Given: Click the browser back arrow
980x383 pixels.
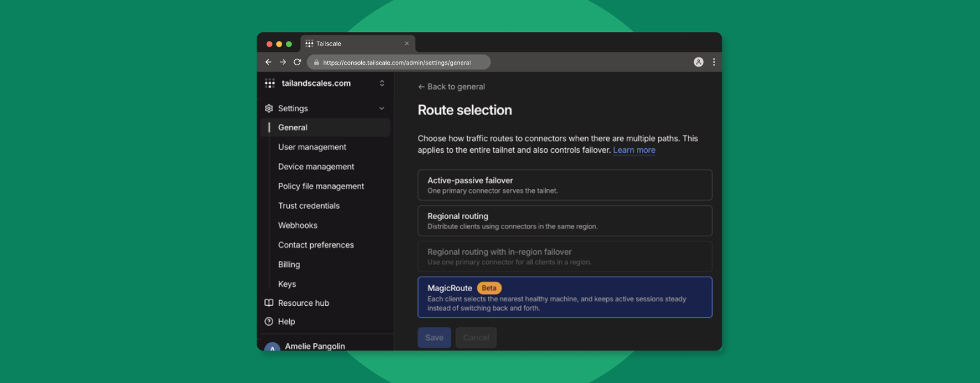Looking at the screenshot, I should click(268, 62).
